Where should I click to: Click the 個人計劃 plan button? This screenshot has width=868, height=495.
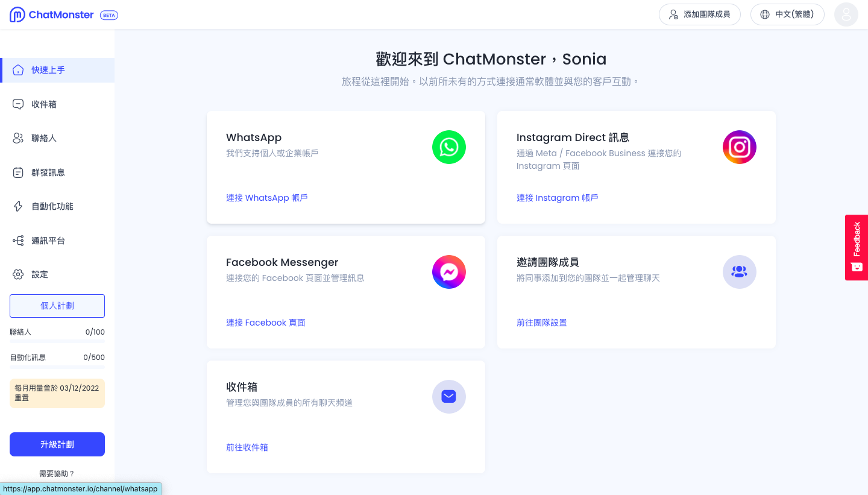pos(57,306)
